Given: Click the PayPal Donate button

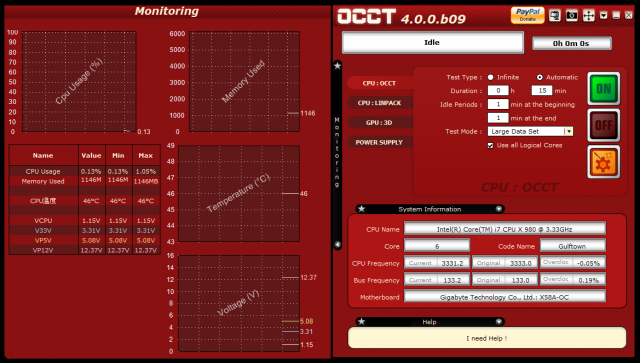Looking at the screenshot, I should pos(527,16).
